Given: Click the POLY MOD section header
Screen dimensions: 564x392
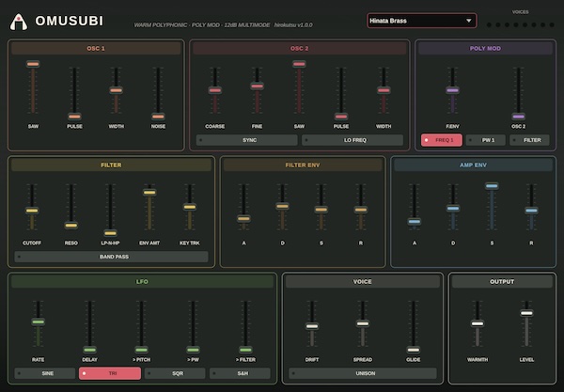Looking at the screenshot, I should click(485, 48).
